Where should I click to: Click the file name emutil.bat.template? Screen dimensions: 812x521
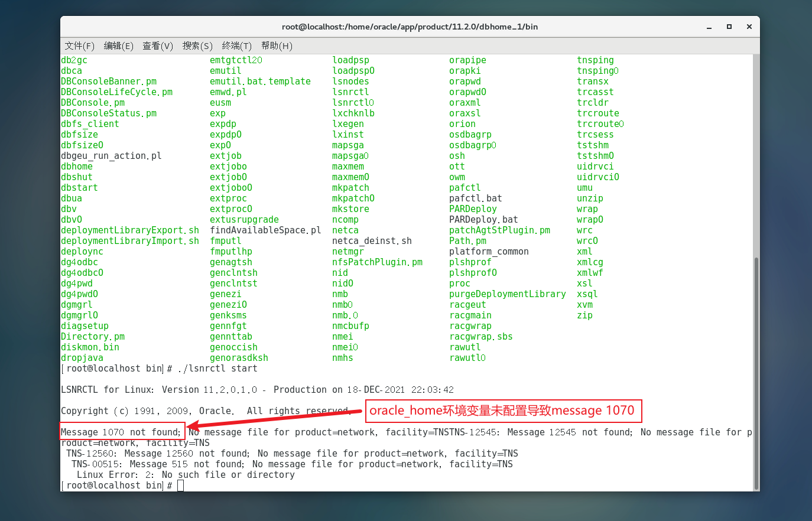(260, 82)
